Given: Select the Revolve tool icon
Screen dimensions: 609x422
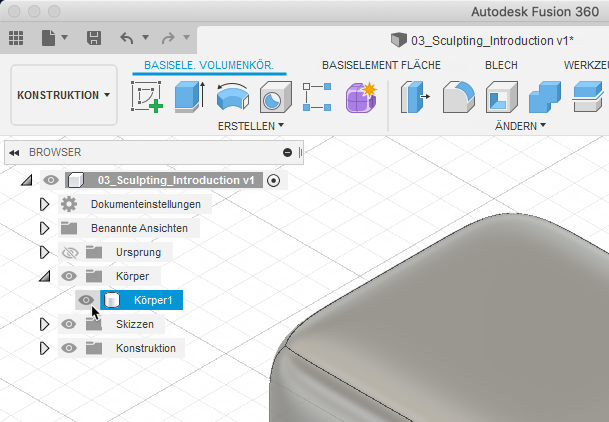Looking at the screenshot, I should pos(233,97).
